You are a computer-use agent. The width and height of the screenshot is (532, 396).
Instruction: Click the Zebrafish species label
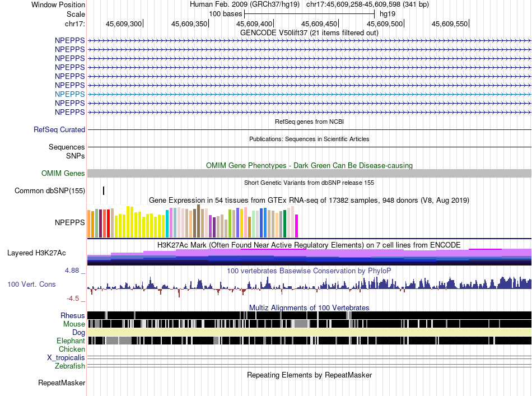pyautogui.click(x=70, y=366)
